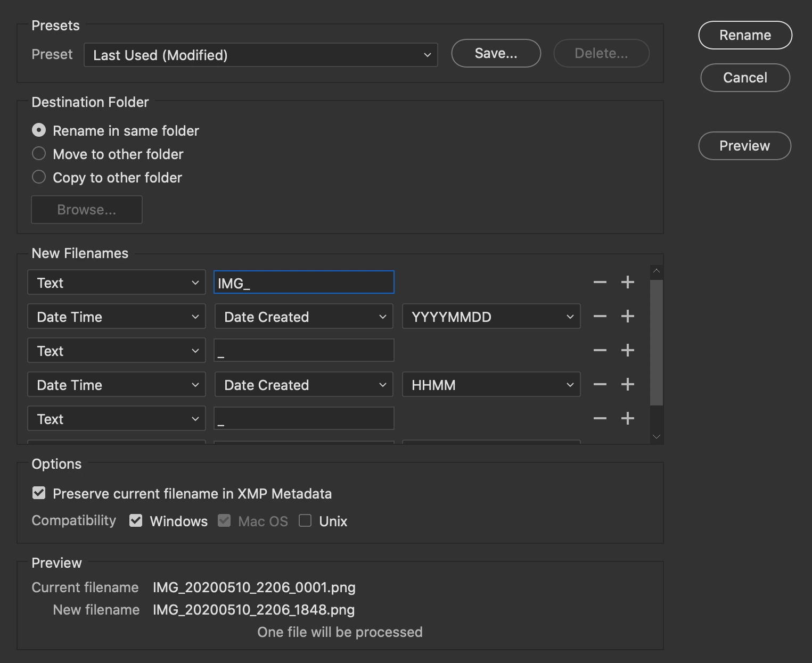
Task: Click the underscore text field above the HHMM row
Action: click(304, 350)
